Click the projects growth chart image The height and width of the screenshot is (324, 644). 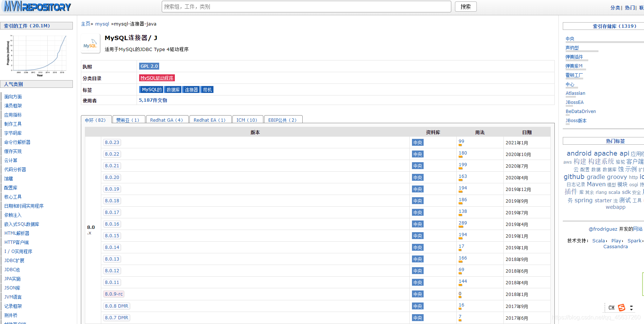pyautogui.click(x=36, y=55)
